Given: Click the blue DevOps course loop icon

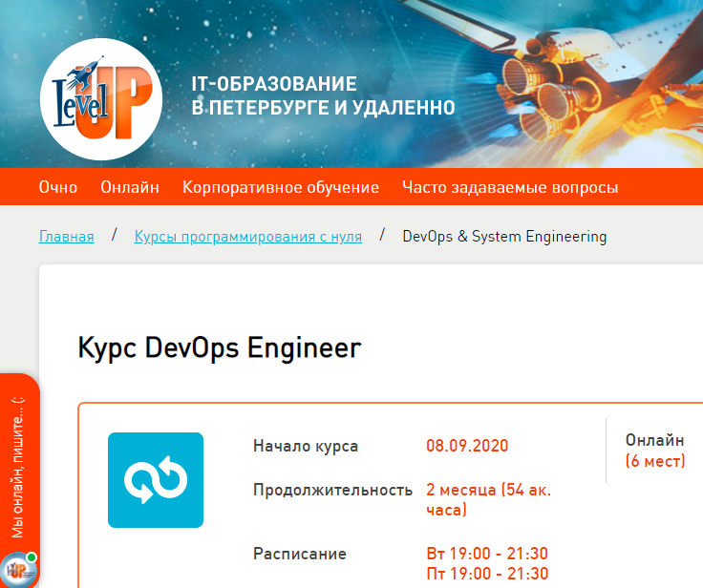Looking at the screenshot, I should tap(156, 480).
